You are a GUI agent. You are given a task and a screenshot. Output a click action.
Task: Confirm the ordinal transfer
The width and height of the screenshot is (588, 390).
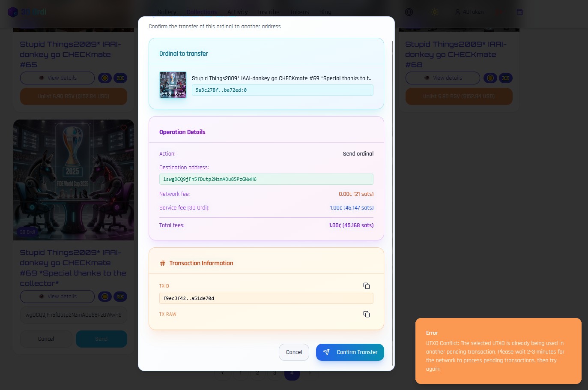350,352
